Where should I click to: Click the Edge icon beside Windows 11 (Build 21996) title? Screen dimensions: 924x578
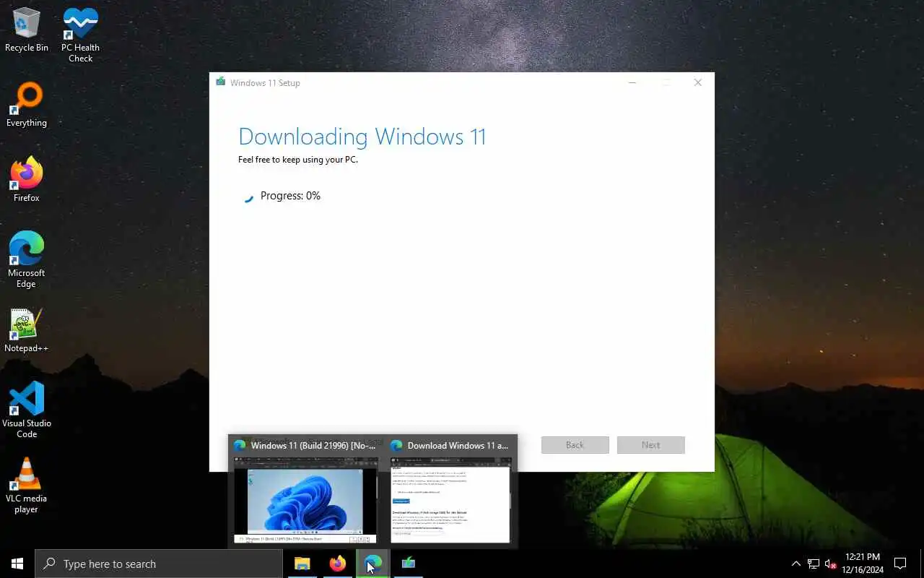point(240,445)
